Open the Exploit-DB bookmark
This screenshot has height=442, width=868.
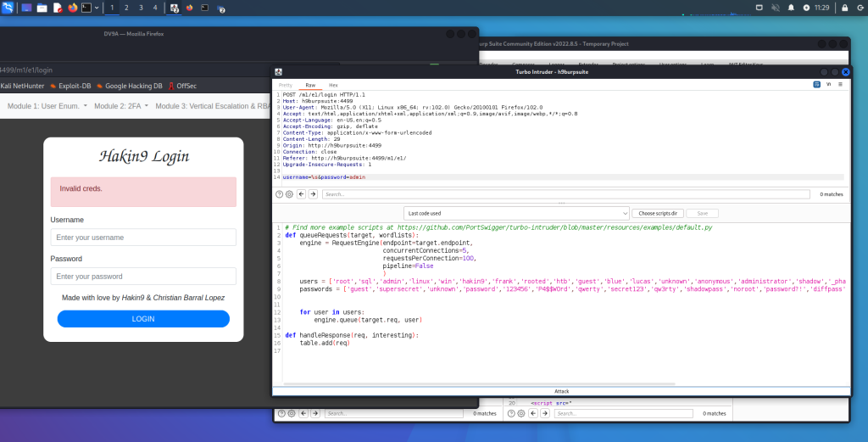click(70, 86)
